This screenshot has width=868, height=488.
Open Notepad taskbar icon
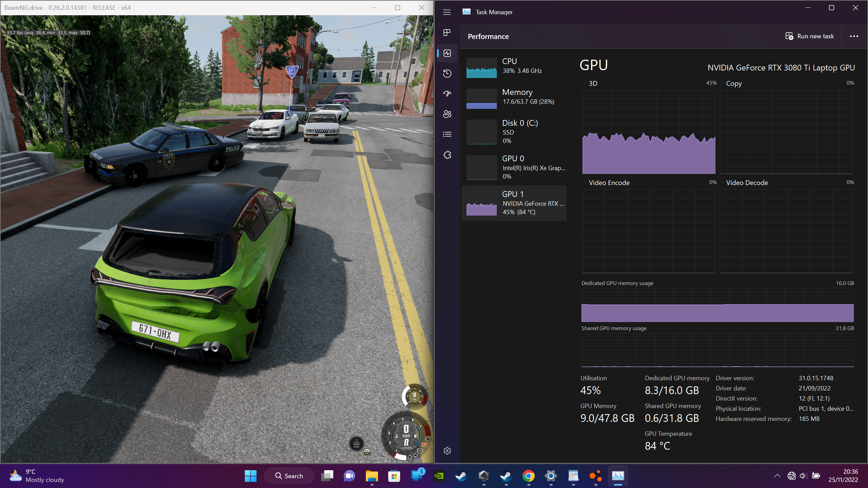pos(573,476)
